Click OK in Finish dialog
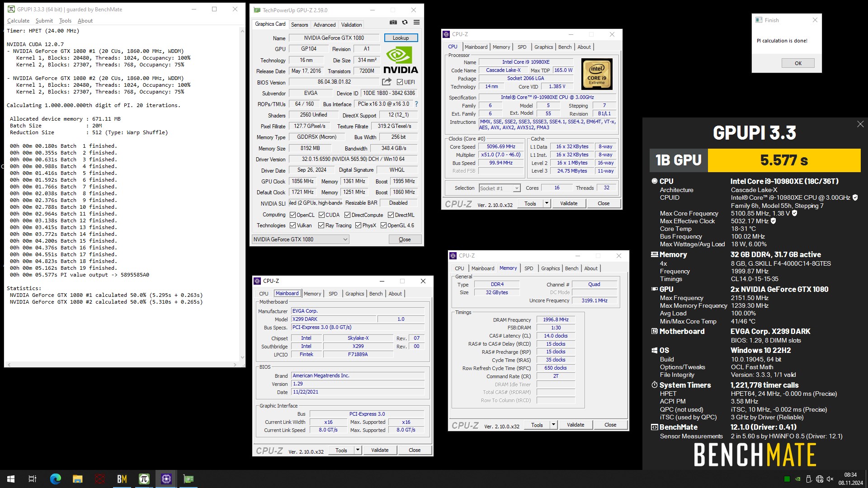 tap(798, 63)
